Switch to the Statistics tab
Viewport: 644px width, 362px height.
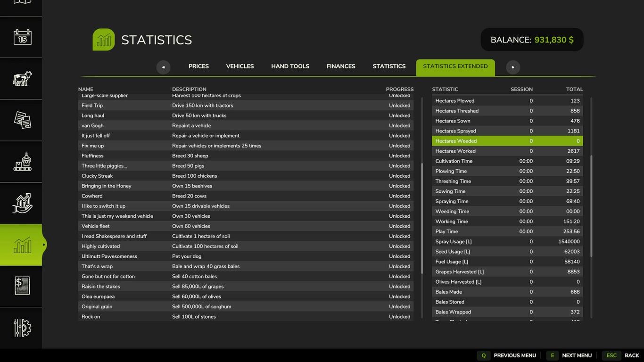pos(389,66)
